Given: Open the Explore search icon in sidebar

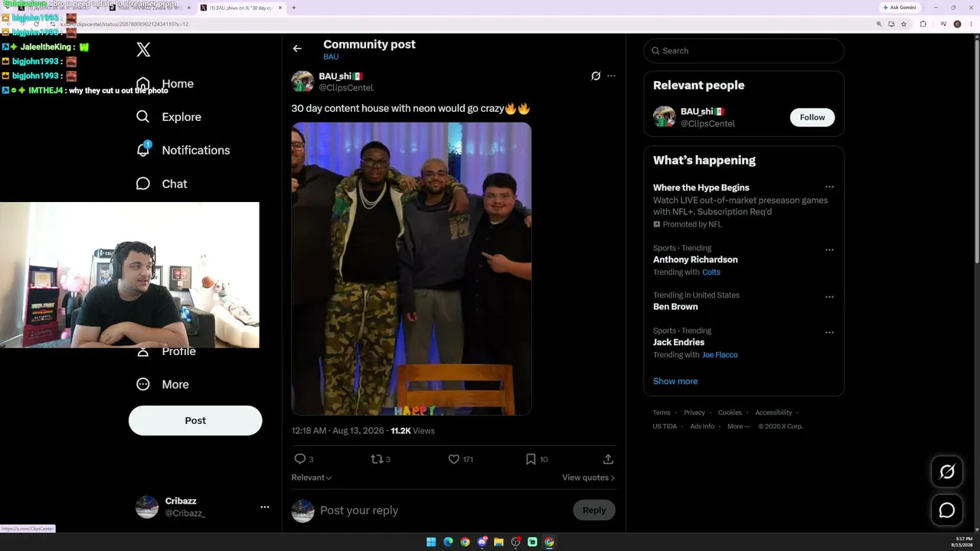Looking at the screenshot, I should point(143,117).
